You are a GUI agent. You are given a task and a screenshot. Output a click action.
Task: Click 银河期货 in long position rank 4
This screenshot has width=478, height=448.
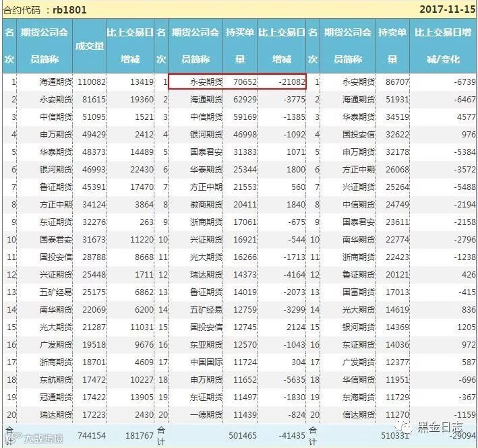(206, 135)
